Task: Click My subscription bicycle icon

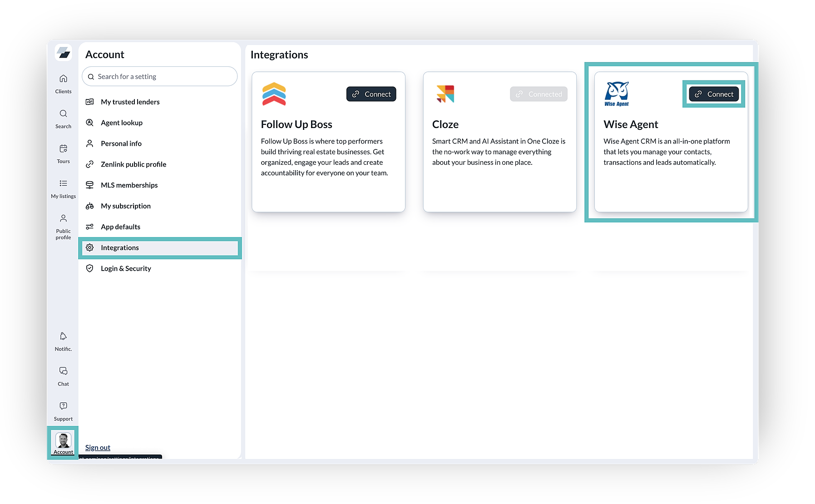Action: tap(90, 206)
